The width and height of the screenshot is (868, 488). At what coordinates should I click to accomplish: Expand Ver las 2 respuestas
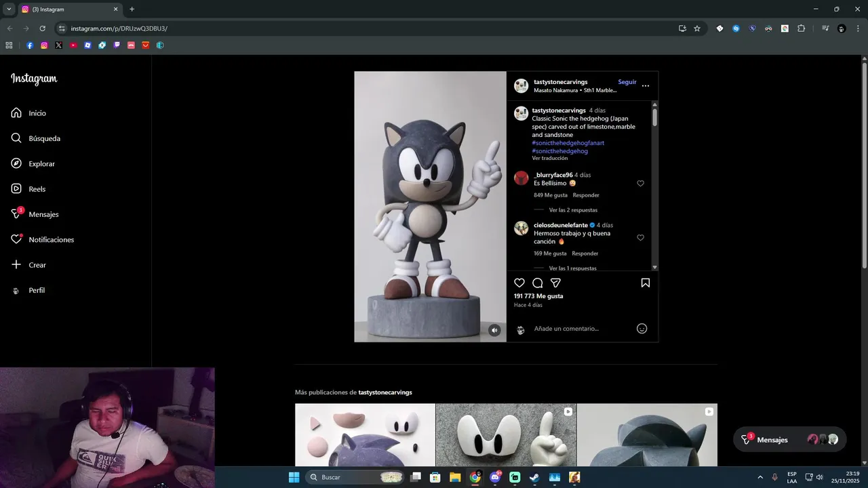[x=573, y=210]
